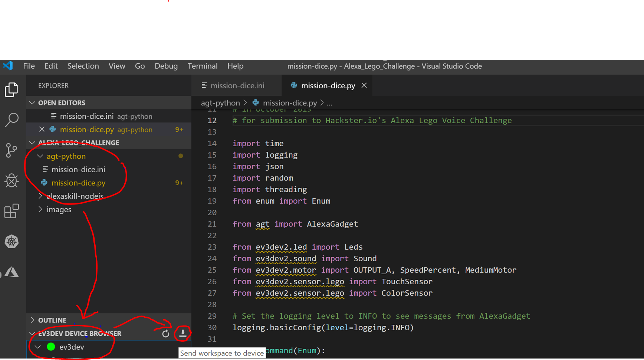
Task: Open the Kubernetes view icon
Action: pos(11,242)
